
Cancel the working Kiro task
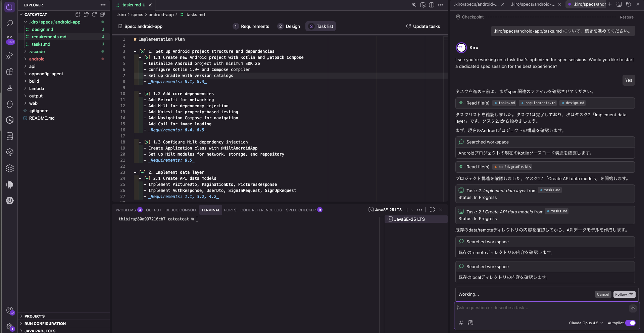[603, 294]
